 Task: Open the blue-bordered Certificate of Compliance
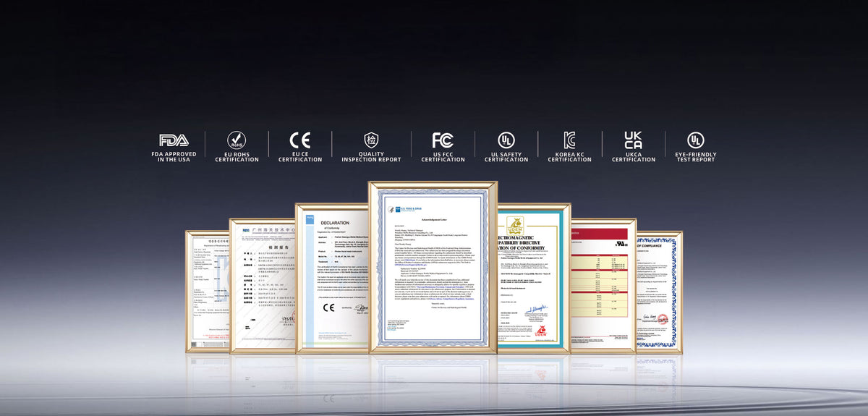pos(659,291)
